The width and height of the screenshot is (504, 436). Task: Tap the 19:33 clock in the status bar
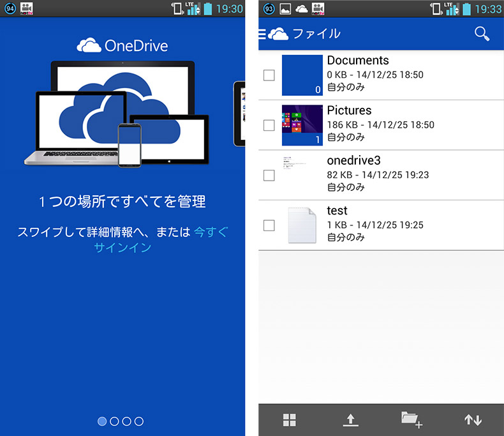(x=488, y=9)
